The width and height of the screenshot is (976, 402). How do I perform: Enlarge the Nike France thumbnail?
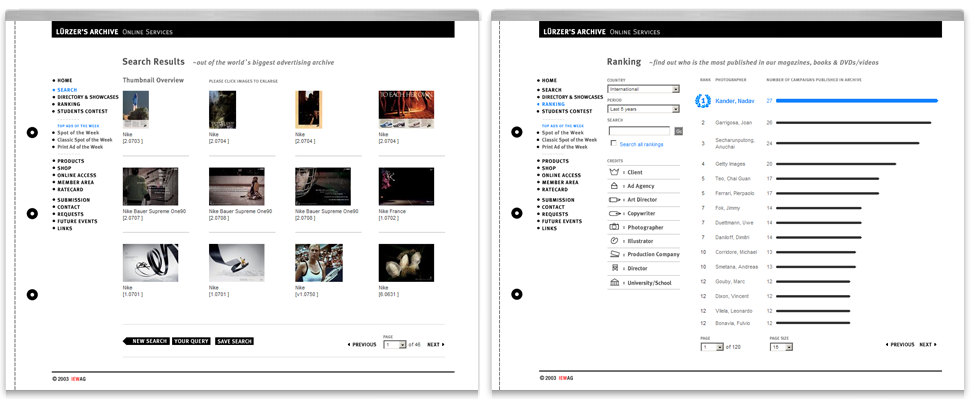(x=406, y=186)
